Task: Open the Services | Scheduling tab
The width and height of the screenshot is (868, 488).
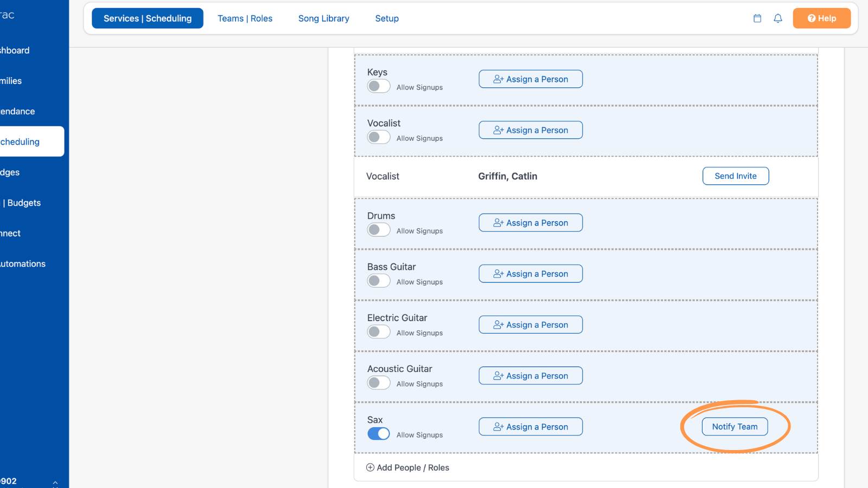Action: pos(148,18)
